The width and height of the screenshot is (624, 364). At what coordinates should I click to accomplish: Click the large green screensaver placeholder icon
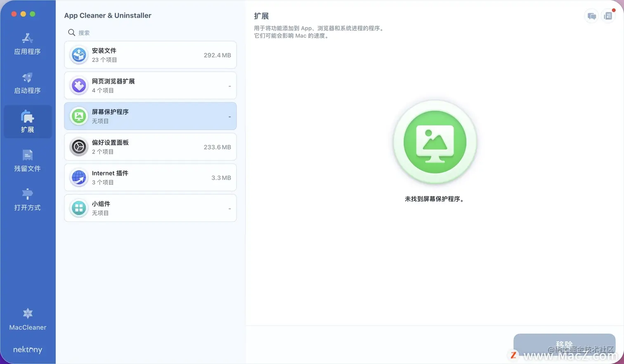click(434, 142)
